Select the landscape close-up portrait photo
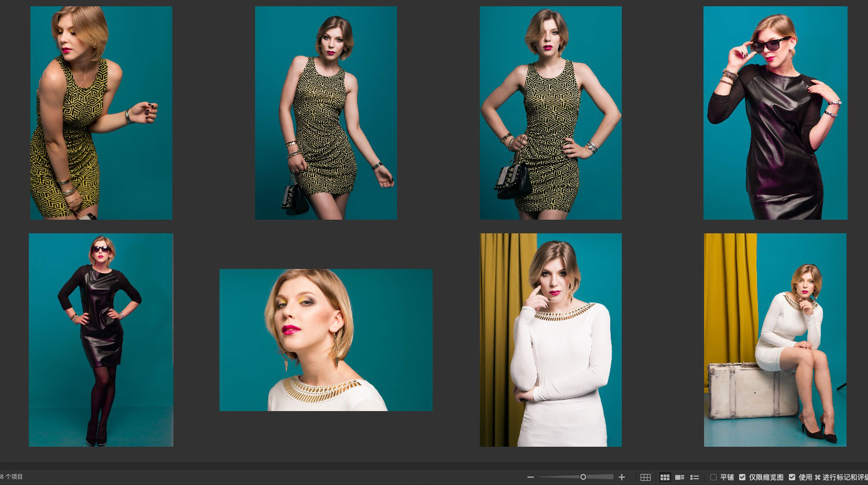The height and width of the screenshot is (485, 868). pos(326,340)
